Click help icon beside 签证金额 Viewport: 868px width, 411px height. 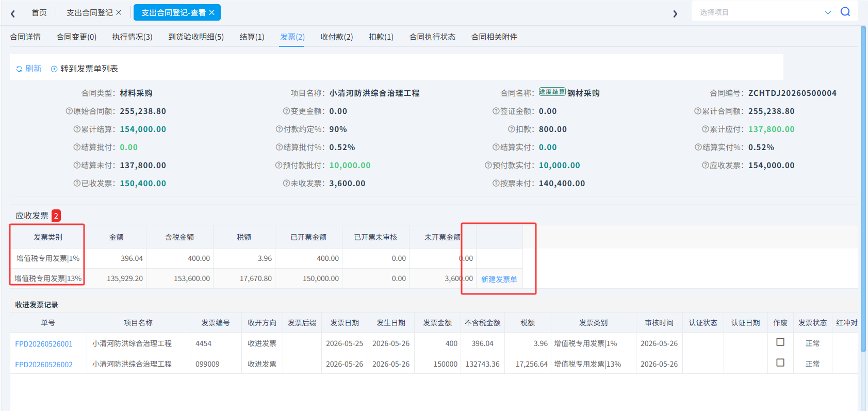(496, 111)
